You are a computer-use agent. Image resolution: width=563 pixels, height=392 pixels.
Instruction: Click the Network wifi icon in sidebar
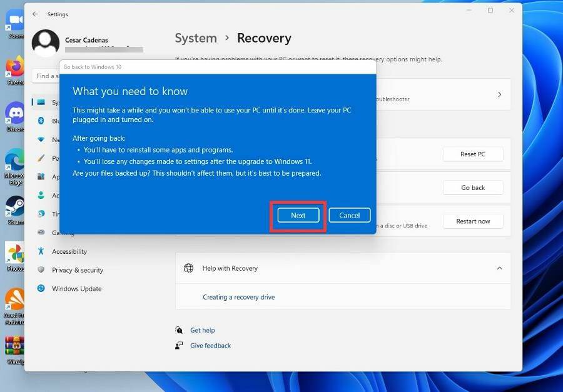point(41,139)
